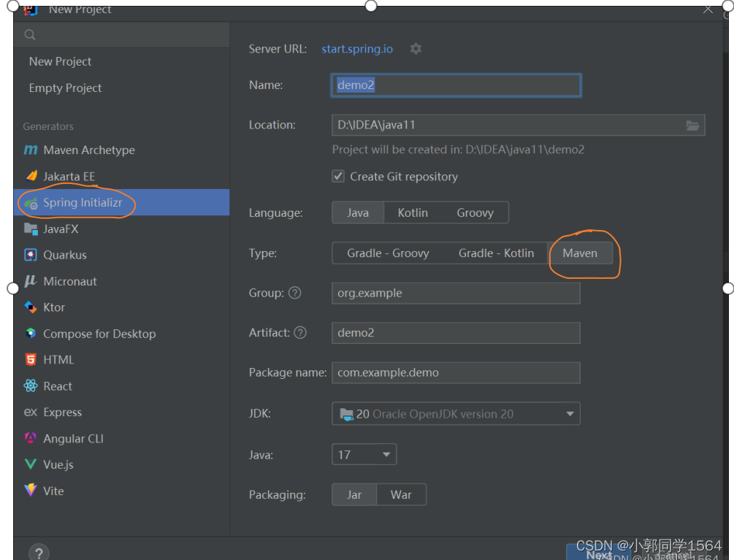This screenshot has height=560, width=734.
Task: Click the Express ex icon
Action: click(31, 413)
